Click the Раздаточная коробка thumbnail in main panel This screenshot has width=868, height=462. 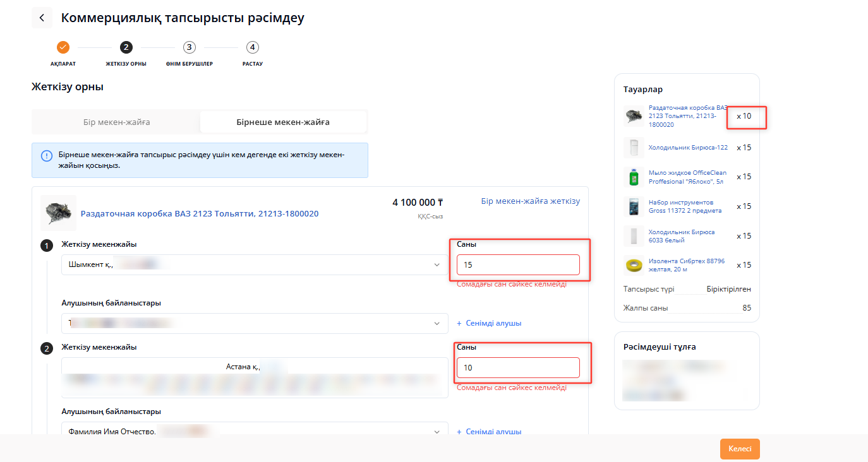pyautogui.click(x=58, y=213)
